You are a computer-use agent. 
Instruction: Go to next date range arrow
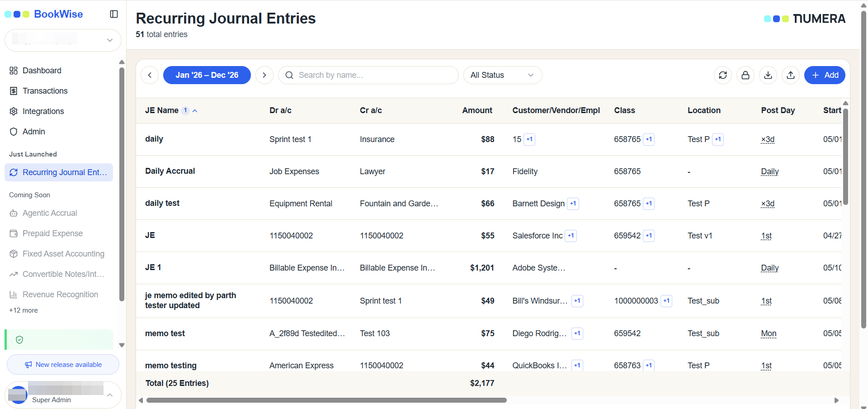pyautogui.click(x=264, y=75)
